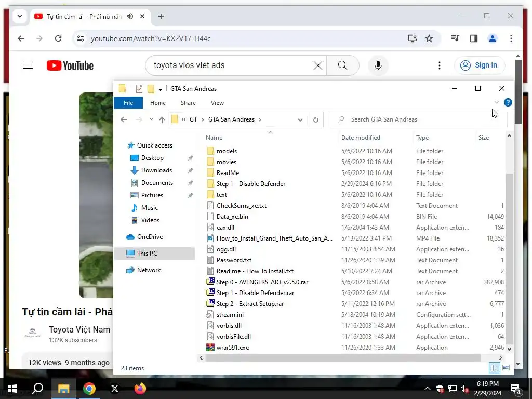
Task: Open the View ribbon tab
Action: pos(217,103)
